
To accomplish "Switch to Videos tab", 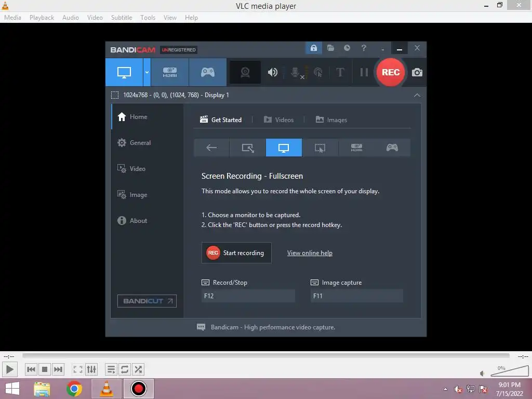I will tap(278, 120).
